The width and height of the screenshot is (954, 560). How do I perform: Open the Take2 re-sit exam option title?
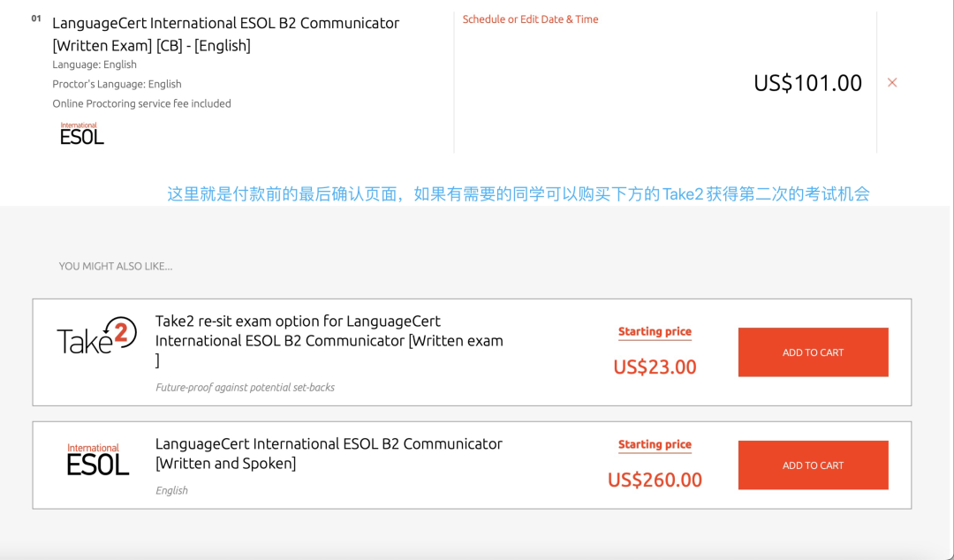click(329, 340)
